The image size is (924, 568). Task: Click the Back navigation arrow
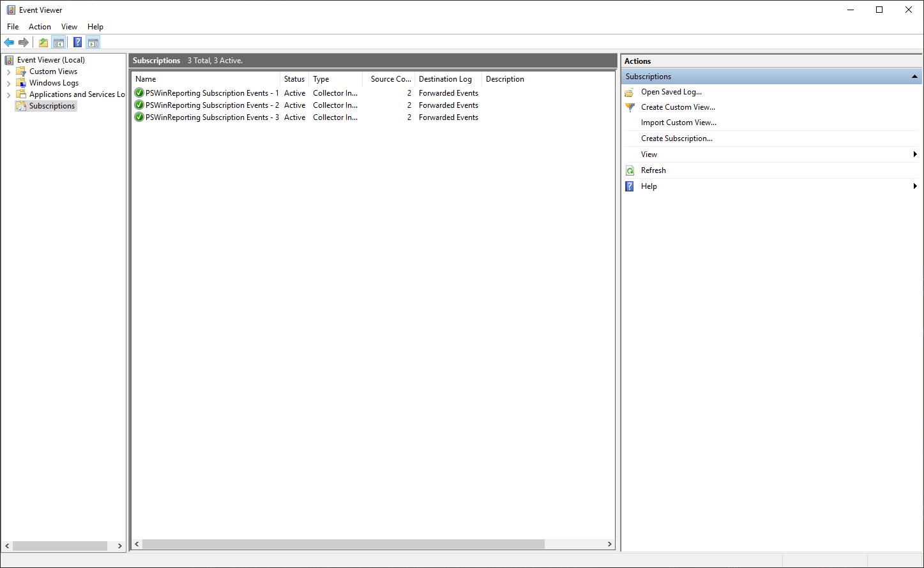9,42
